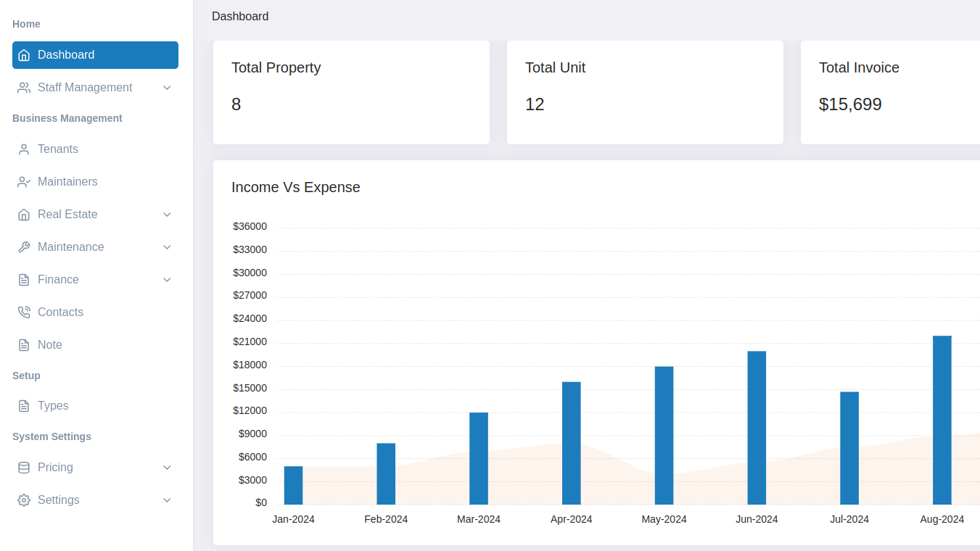
Task: Click the Tenants person icon
Action: pyautogui.click(x=24, y=149)
